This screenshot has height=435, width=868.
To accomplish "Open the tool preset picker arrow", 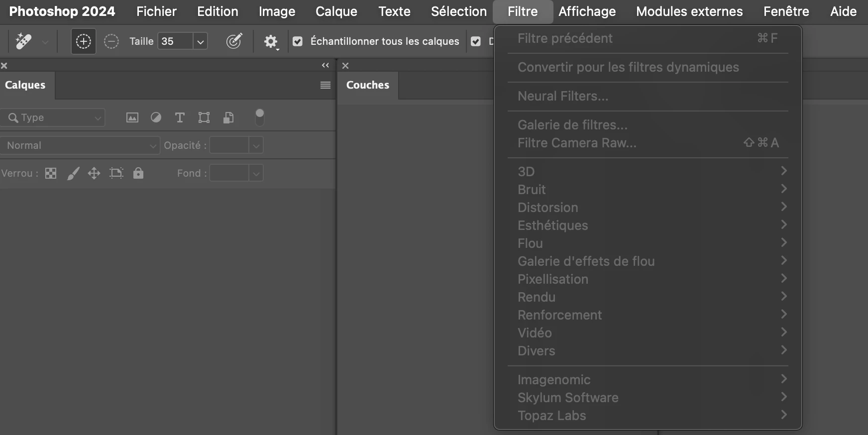I will click(45, 42).
